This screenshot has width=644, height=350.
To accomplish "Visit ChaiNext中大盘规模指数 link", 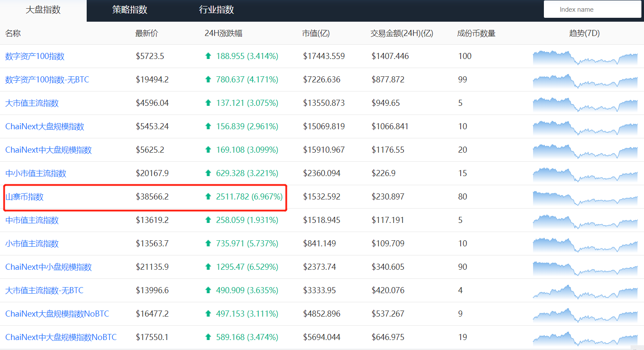I will tap(49, 150).
